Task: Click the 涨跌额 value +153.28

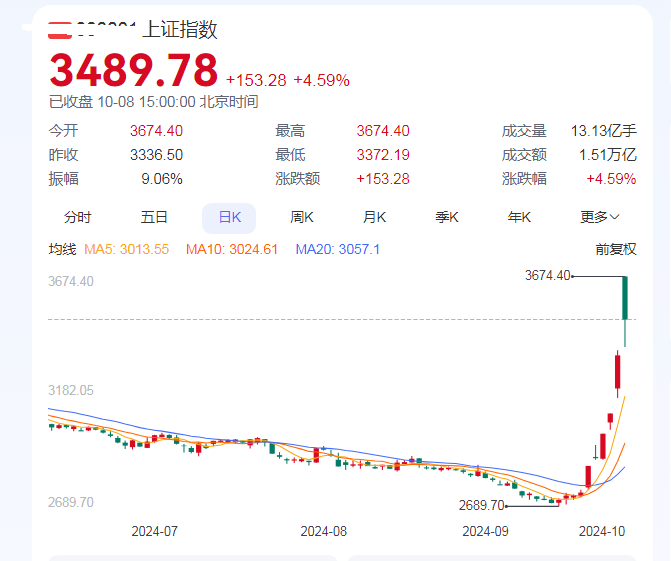Action: click(383, 179)
